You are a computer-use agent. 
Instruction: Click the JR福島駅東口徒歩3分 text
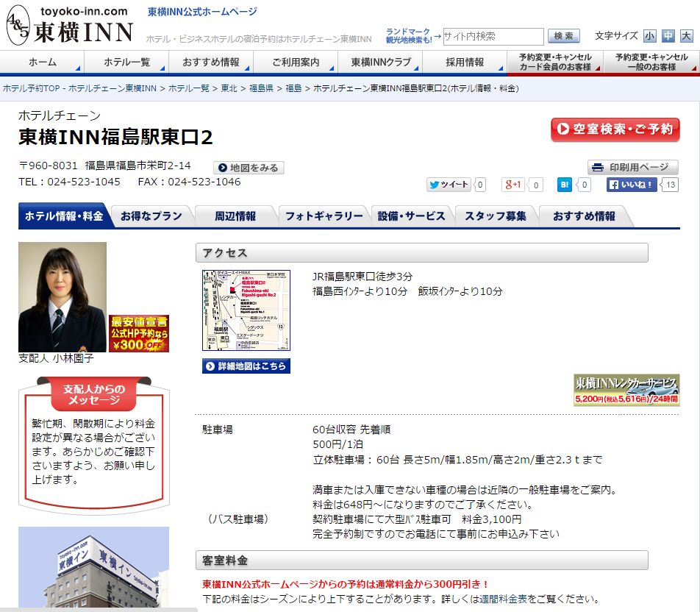(x=362, y=277)
